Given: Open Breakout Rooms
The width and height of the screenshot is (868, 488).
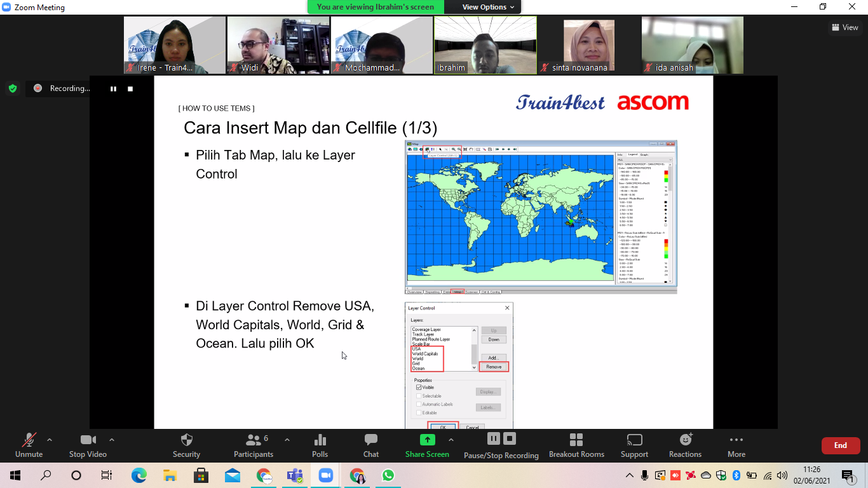Looking at the screenshot, I should [576, 440].
